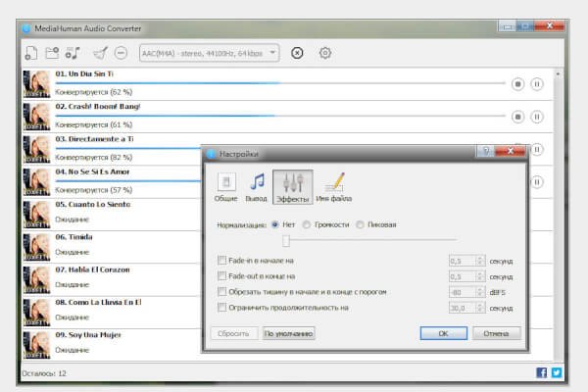Select the Эффекты tab in settings

(x=292, y=187)
